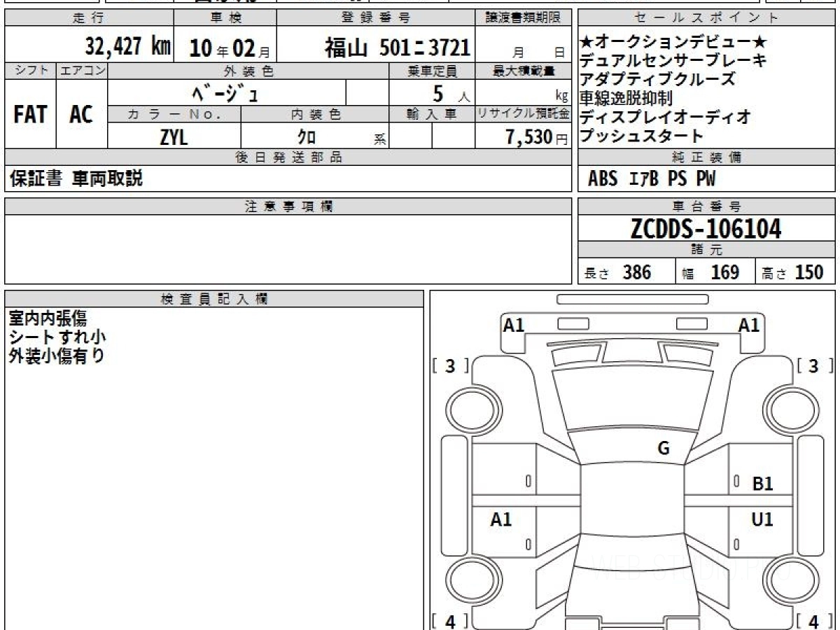Image resolution: width=840 pixels, height=630 pixels.
Task: Select the color number ZYL cell
Action: pos(174,138)
